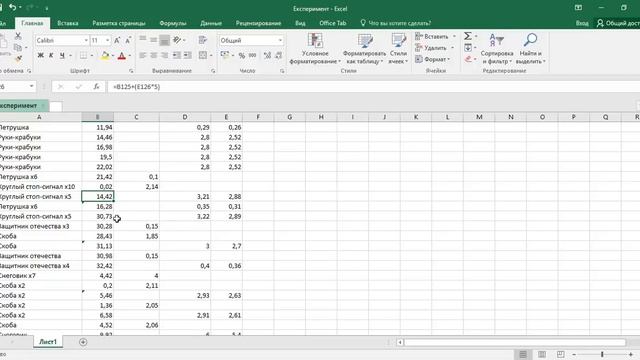The image size is (640, 360).
Task: Decrease decimal places icon
Action: click(278, 56)
